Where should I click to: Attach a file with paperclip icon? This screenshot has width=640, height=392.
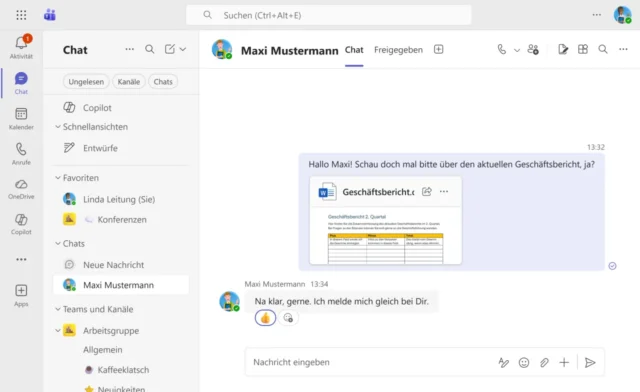(x=544, y=362)
